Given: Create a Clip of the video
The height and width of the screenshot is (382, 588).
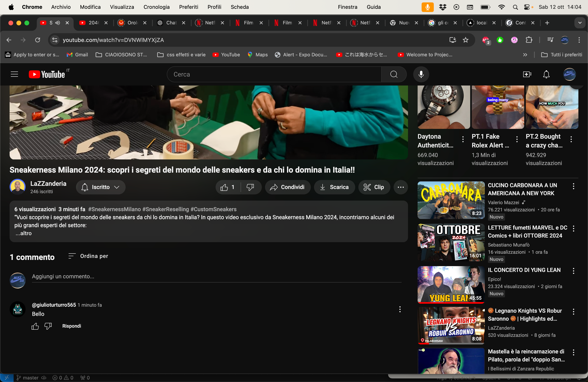Looking at the screenshot, I should click(x=374, y=187).
